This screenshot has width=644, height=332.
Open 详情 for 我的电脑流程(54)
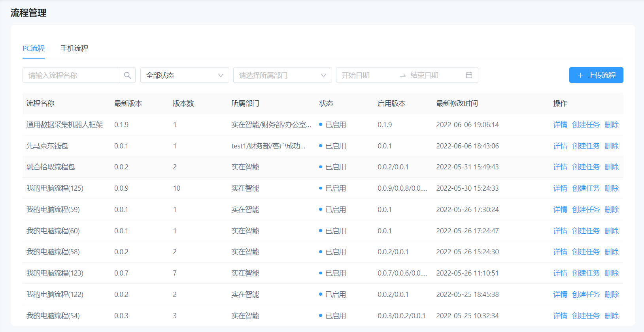click(x=560, y=316)
